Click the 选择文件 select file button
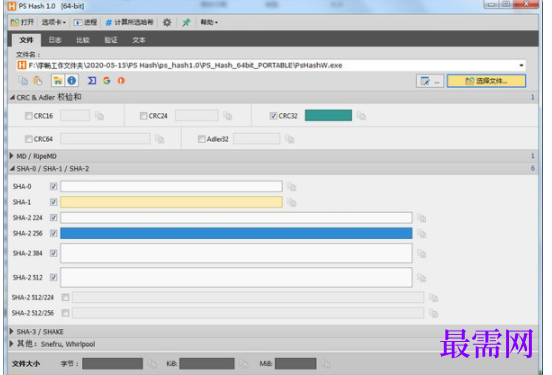 [x=487, y=81]
